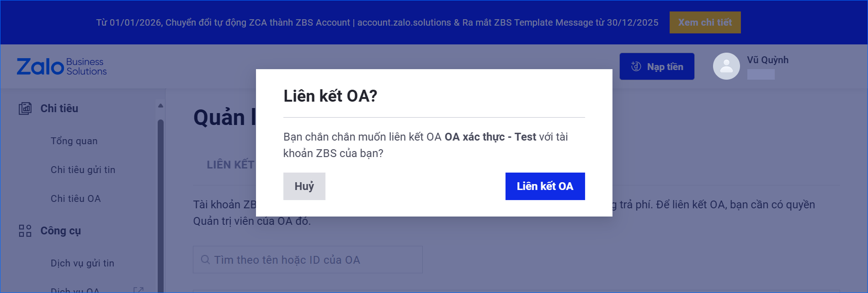Click the Zalo Business Solutions logo
Viewport: 868px width, 293px height.
coord(62,67)
